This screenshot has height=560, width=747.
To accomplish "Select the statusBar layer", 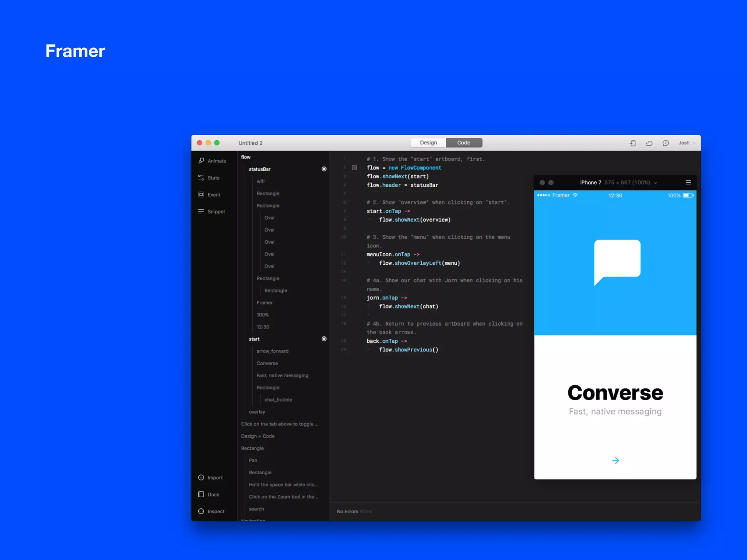I will (260, 169).
